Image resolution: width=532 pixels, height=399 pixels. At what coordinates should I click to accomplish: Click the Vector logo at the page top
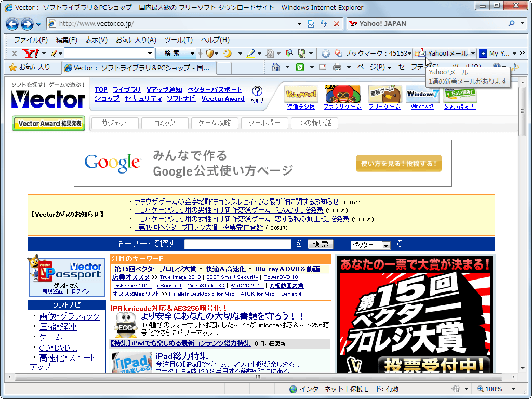point(48,99)
